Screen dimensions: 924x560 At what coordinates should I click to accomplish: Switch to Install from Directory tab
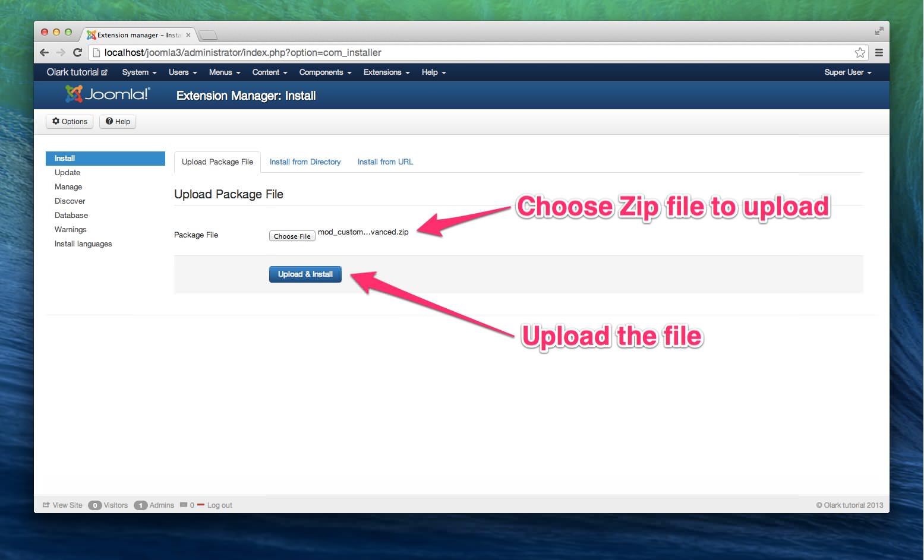305,162
